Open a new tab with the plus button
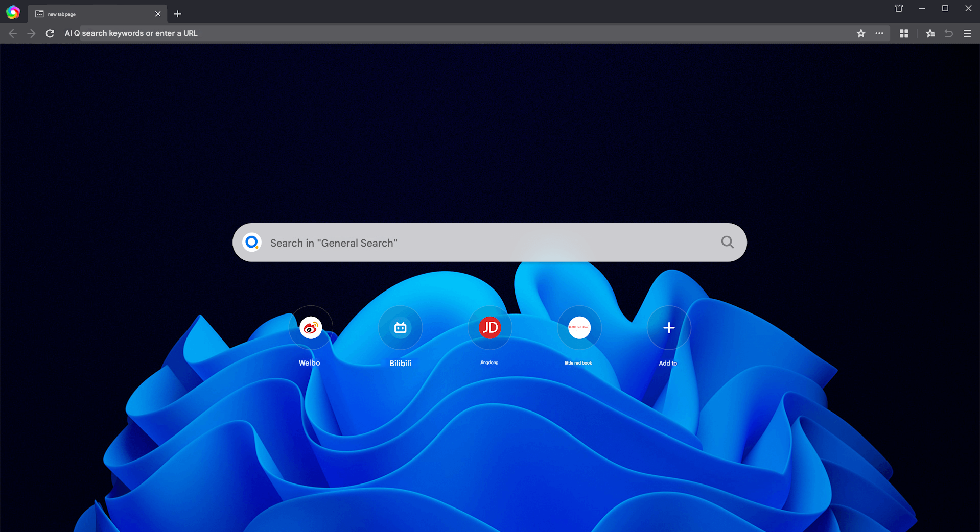 [177, 14]
